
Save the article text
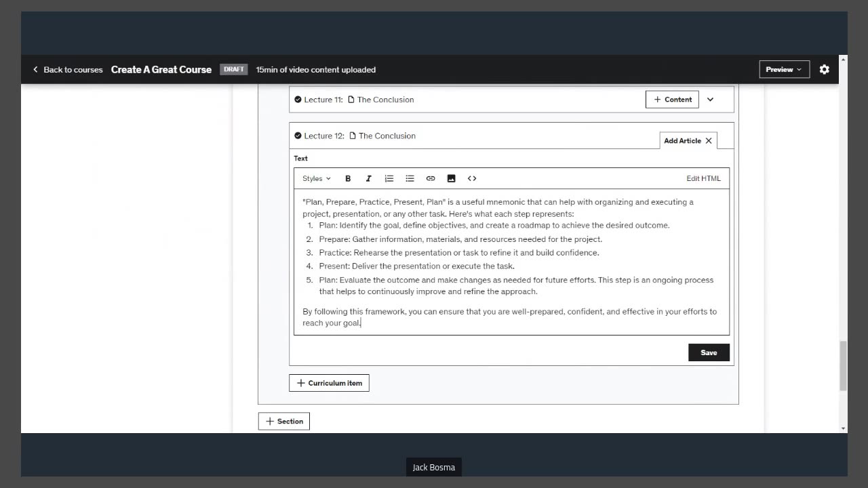[x=709, y=352]
